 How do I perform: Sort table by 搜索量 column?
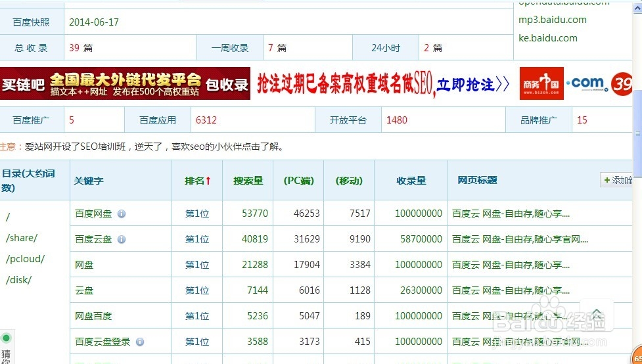point(248,181)
